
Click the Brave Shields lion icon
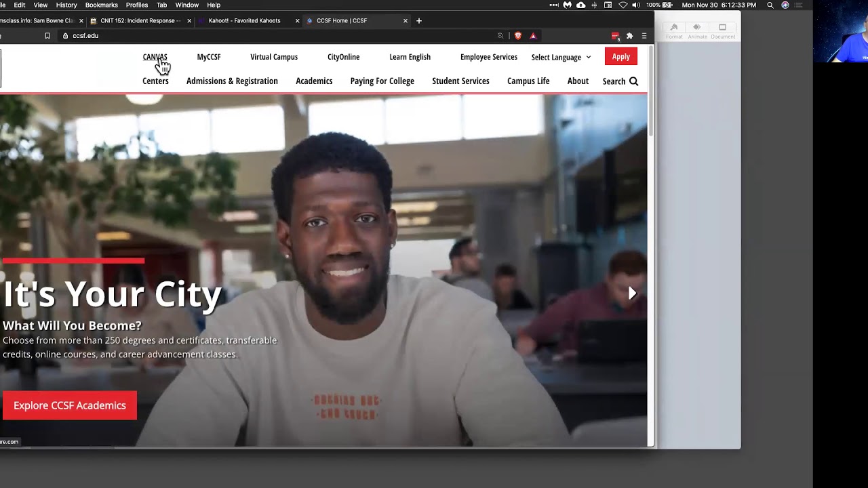click(x=518, y=36)
